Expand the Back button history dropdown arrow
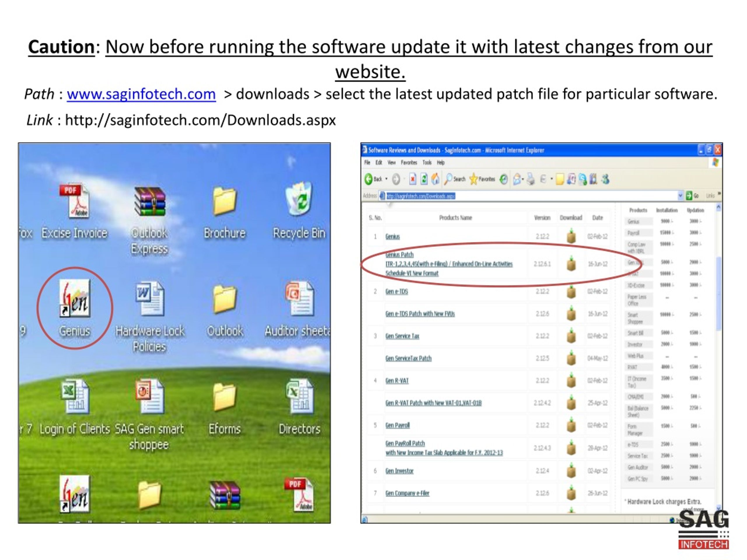Viewport: 747px width, 560px height. click(x=386, y=179)
